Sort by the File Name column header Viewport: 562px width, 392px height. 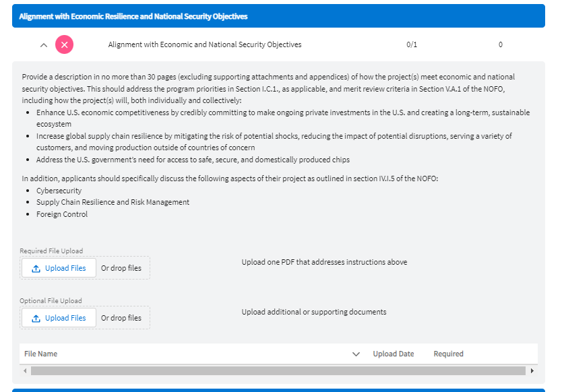click(x=41, y=354)
